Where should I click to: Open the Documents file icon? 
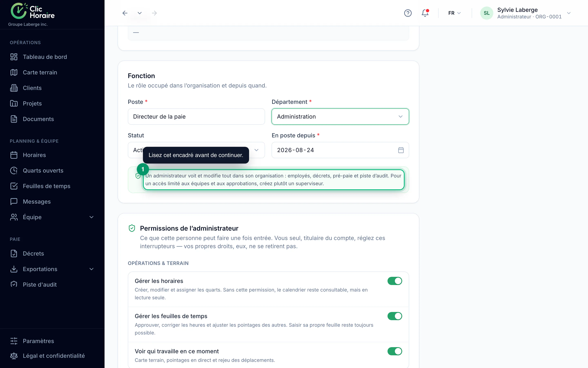click(x=14, y=119)
